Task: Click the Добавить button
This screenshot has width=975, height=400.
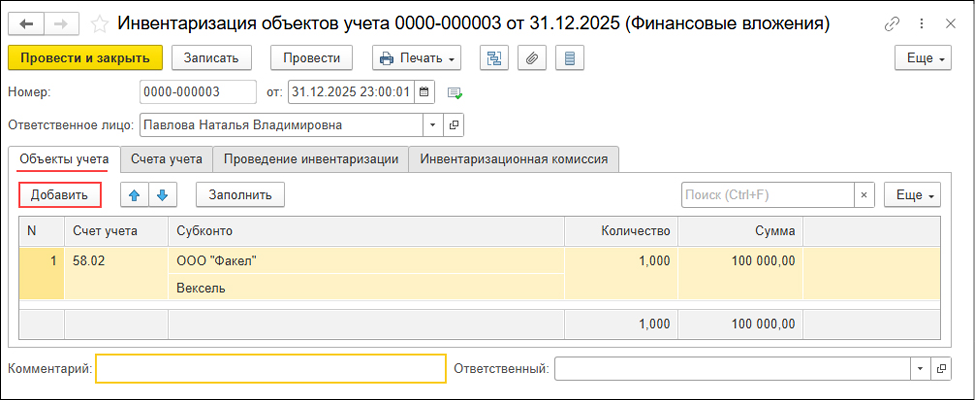Action: 60,194
